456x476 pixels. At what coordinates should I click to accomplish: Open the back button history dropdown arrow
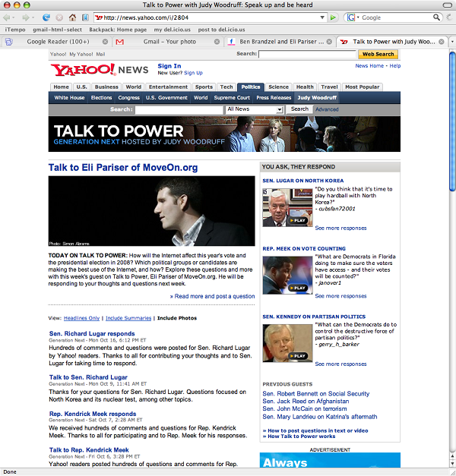tap(14, 17)
